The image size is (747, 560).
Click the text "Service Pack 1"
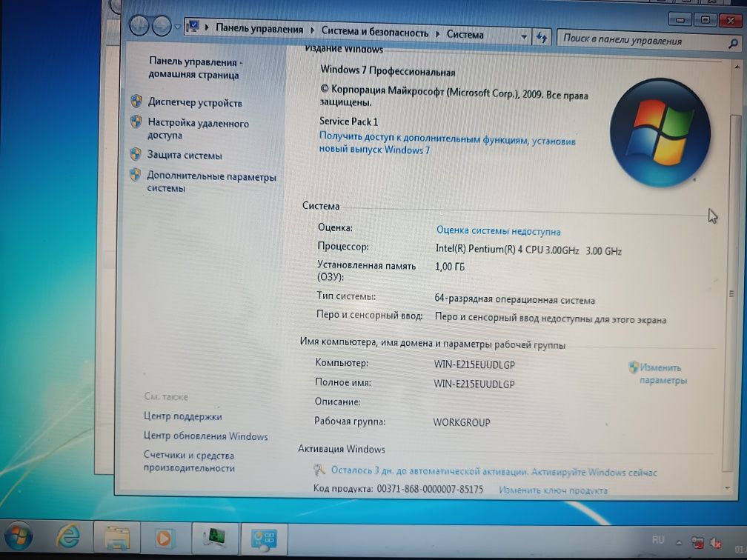tap(349, 121)
